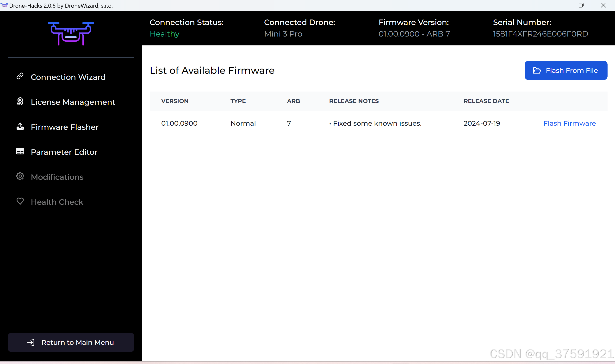The width and height of the screenshot is (615, 364).
Task: Click the link icon beside Connection Wizard
Action: point(20,76)
